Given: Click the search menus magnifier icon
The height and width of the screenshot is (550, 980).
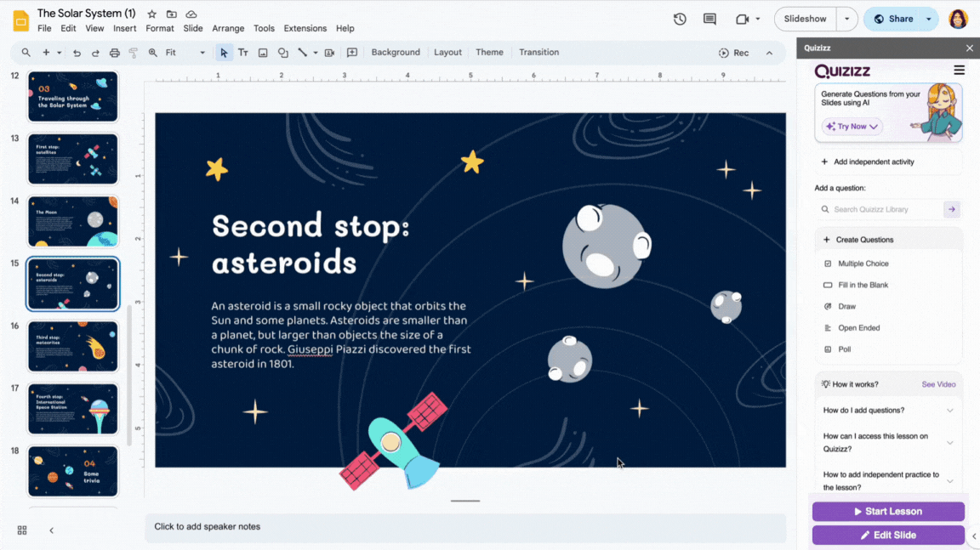Looking at the screenshot, I should point(26,53).
